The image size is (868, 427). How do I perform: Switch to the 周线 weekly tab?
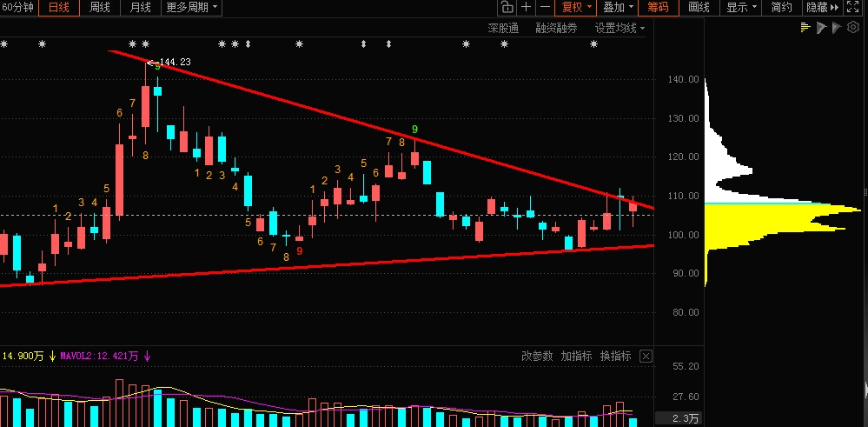tap(100, 7)
